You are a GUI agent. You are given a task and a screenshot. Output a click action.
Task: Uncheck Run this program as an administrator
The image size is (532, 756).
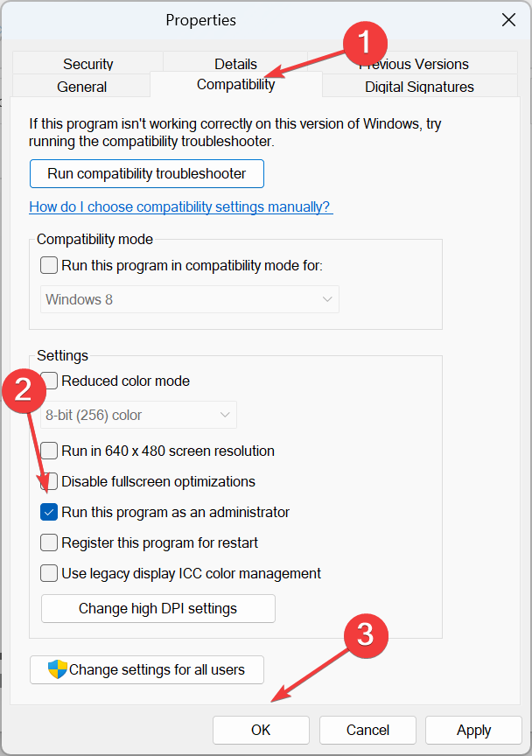pos(49,512)
